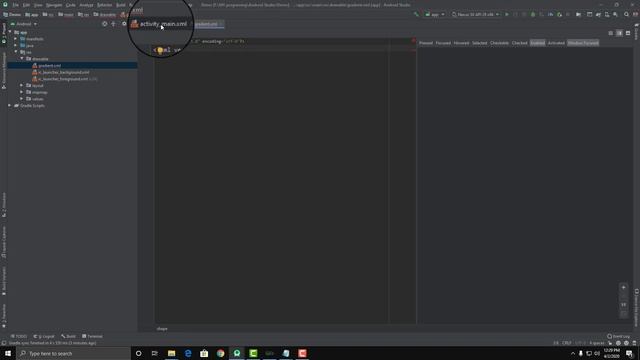This screenshot has height=360, width=640.
Task: Open File Explorer from the taskbar
Action: [x=171, y=353]
